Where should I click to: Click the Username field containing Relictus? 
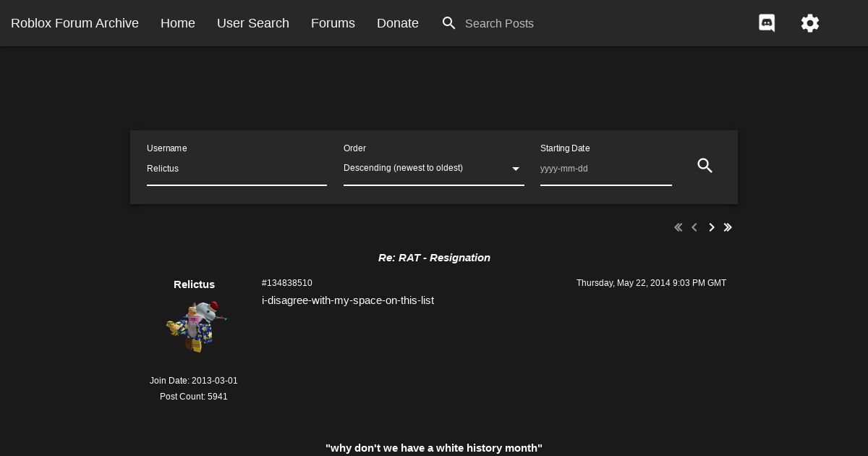[237, 169]
